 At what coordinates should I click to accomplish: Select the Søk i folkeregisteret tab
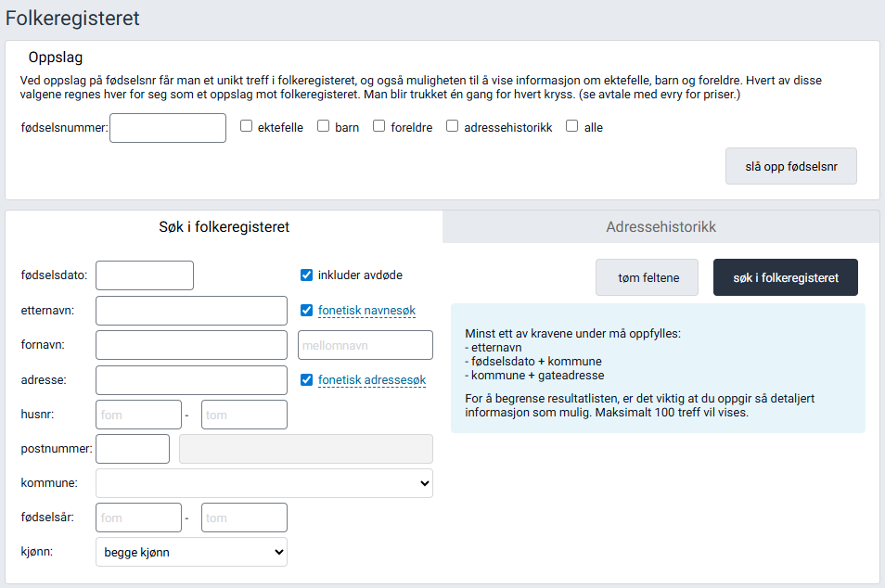(223, 226)
